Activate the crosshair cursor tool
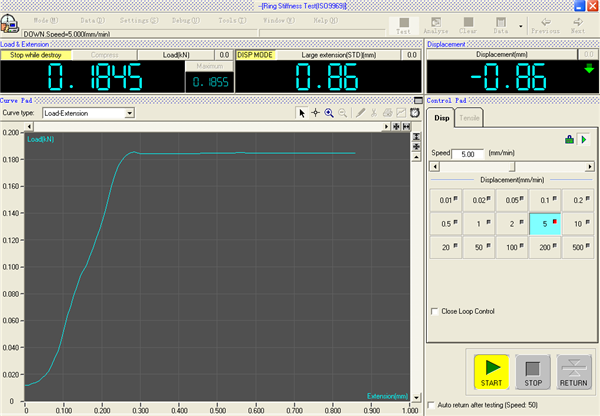This screenshot has height=416, width=600. point(315,114)
